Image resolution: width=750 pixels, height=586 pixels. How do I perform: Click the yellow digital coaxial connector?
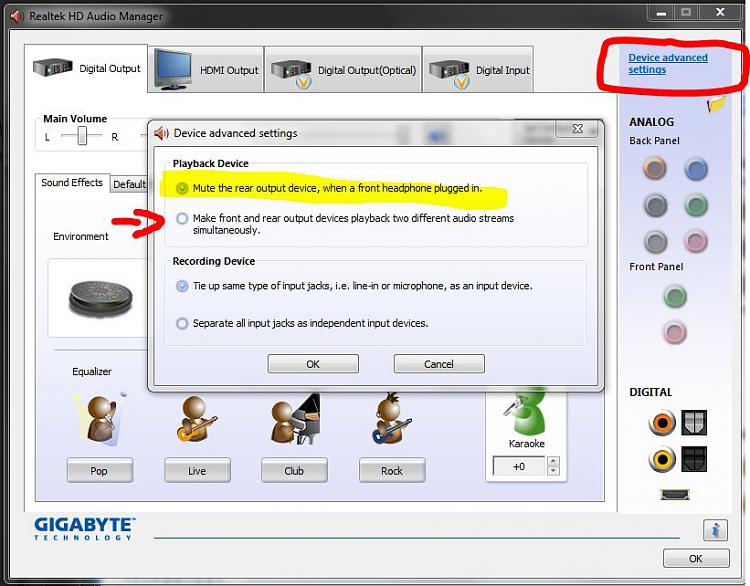pyautogui.click(x=662, y=460)
